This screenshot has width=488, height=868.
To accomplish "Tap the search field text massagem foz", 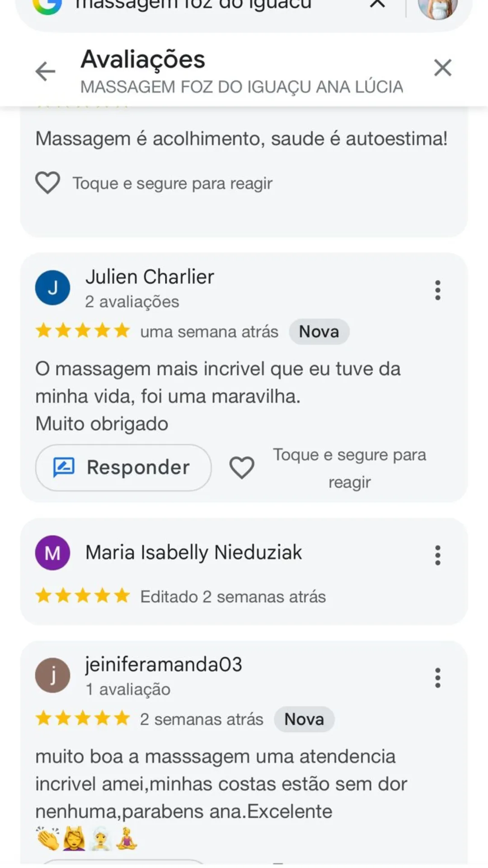I will 194,5.
